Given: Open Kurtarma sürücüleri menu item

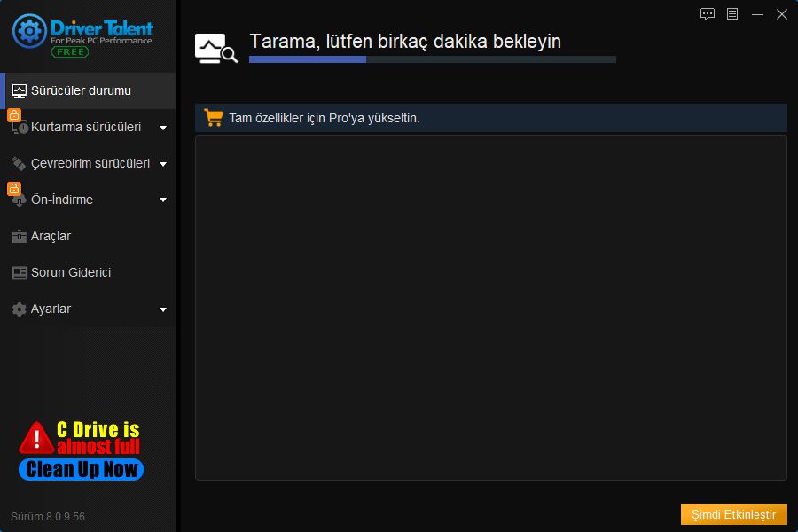Looking at the screenshot, I should 88,127.
